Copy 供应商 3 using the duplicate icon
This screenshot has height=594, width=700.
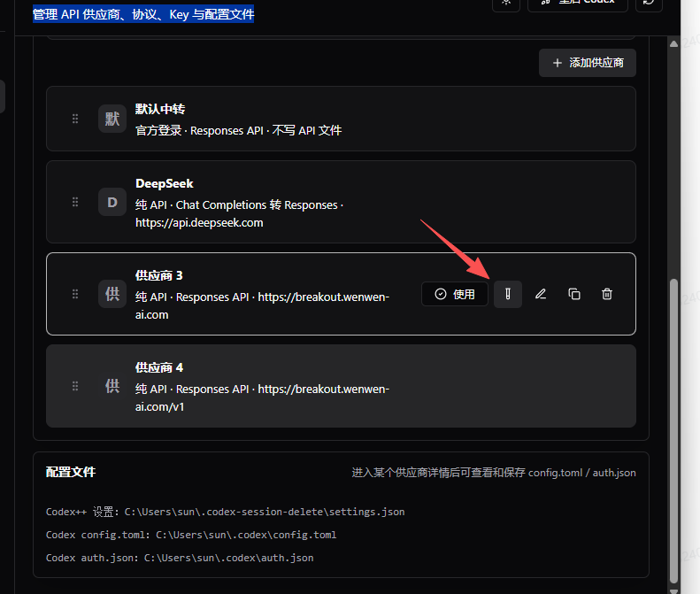click(574, 294)
